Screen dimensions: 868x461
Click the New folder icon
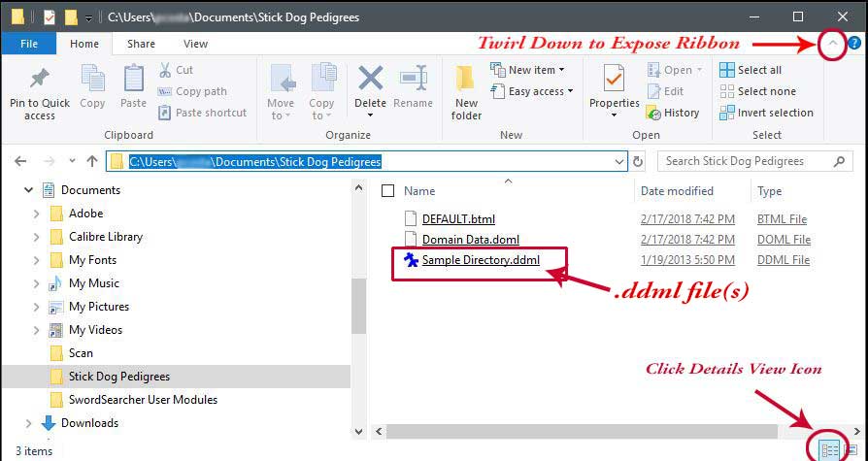(466, 78)
